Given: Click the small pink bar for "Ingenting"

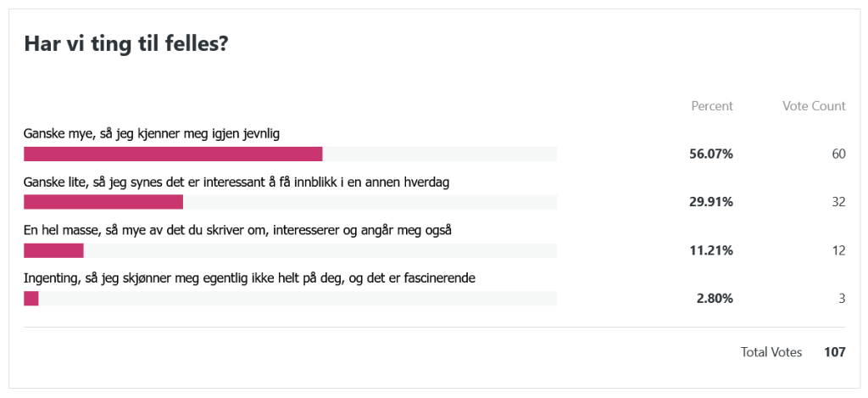Looking at the screenshot, I should click(31, 298).
